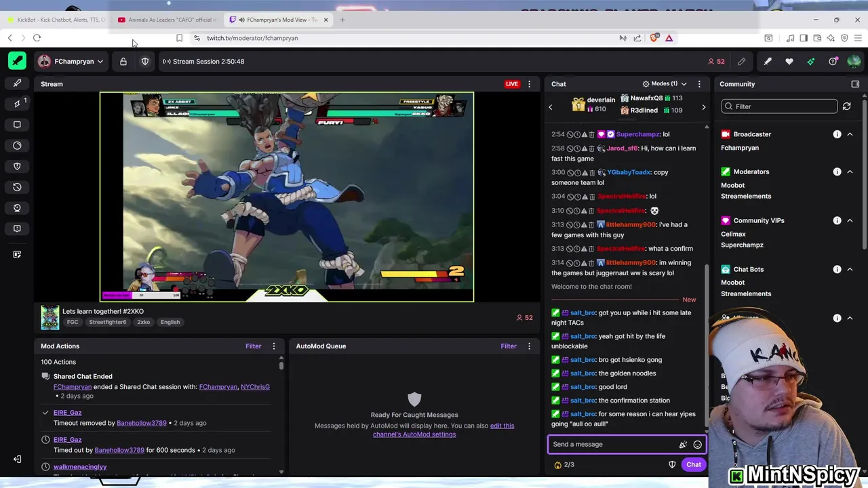Timeout YGbabyToadx via clock icon at 3:00
Screen dimensions: 868x488
coord(577,172)
